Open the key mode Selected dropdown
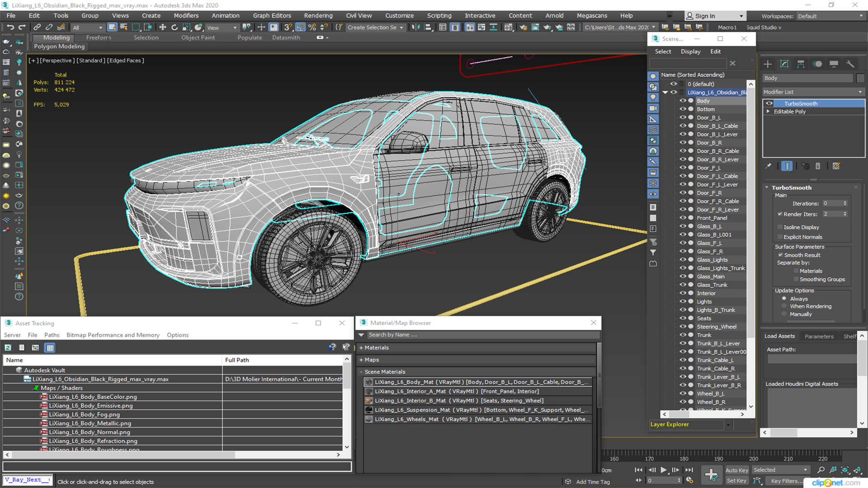Screen dimensions: 868x488 click(780, 470)
